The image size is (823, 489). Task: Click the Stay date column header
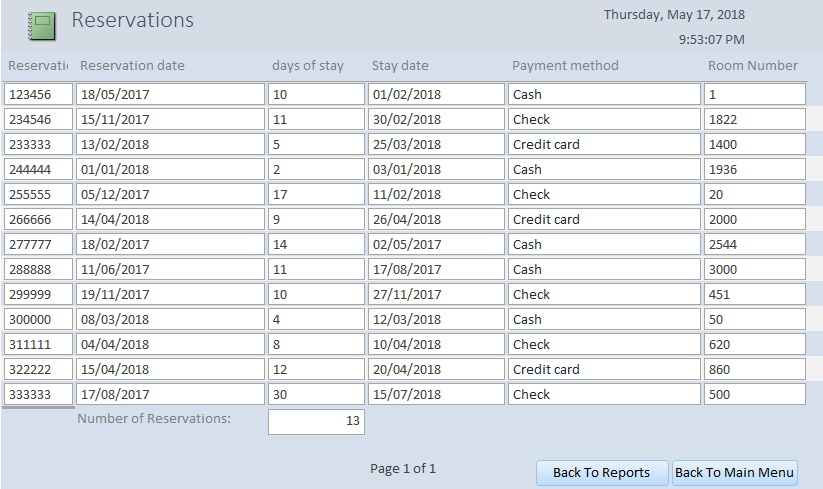point(400,66)
